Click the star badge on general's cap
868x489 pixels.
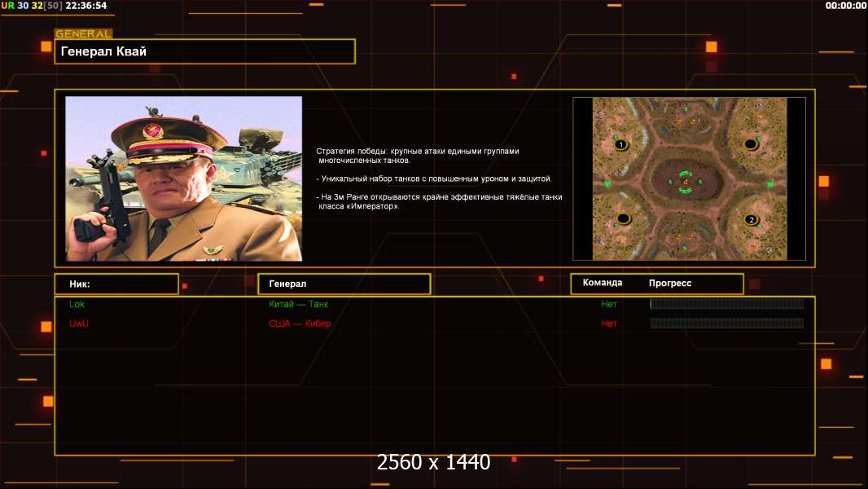[152, 131]
